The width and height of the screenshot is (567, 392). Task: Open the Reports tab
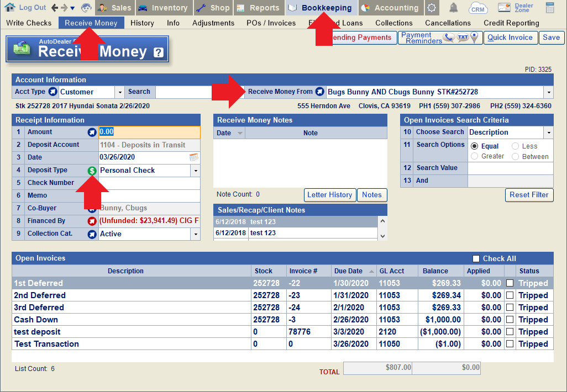[x=259, y=8]
